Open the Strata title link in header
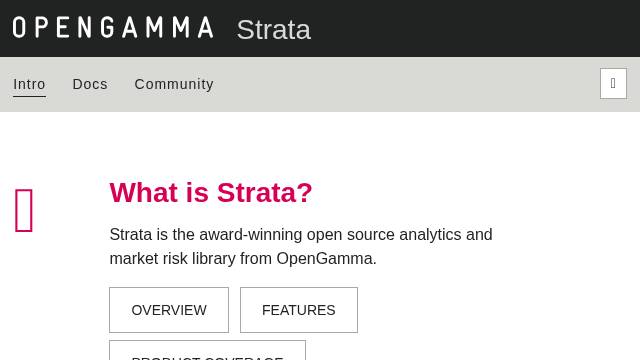Screen dimensions: 640x360 pos(273,30)
